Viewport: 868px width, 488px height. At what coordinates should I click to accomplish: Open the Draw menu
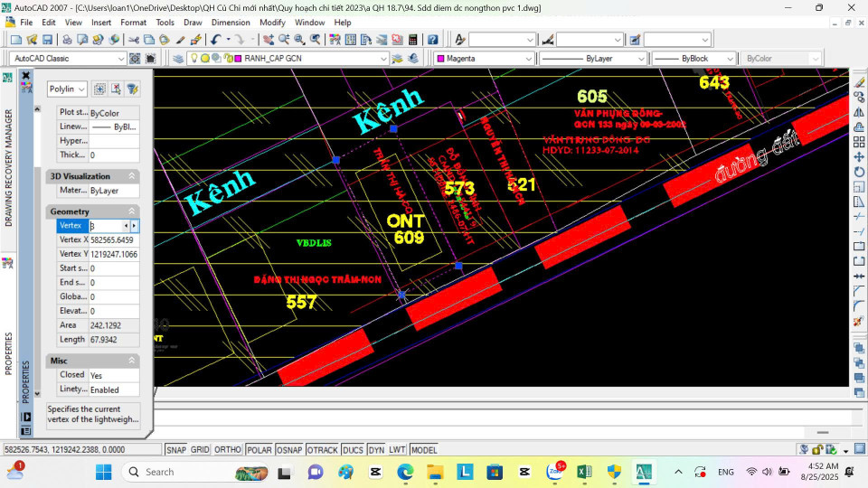point(193,23)
